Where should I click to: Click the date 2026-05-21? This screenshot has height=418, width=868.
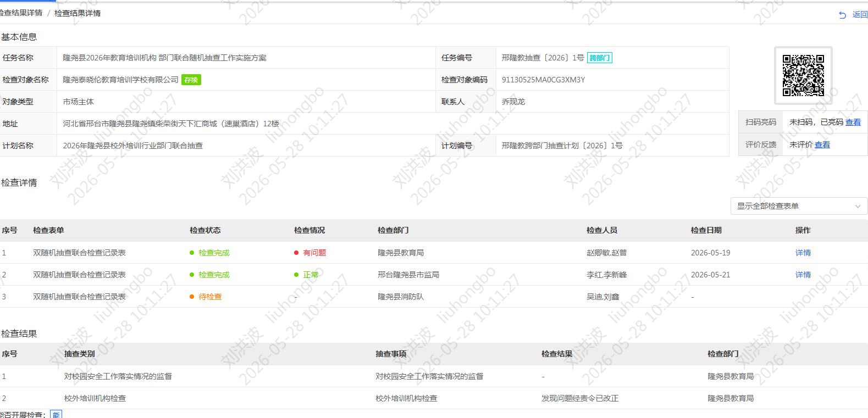[710, 275]
